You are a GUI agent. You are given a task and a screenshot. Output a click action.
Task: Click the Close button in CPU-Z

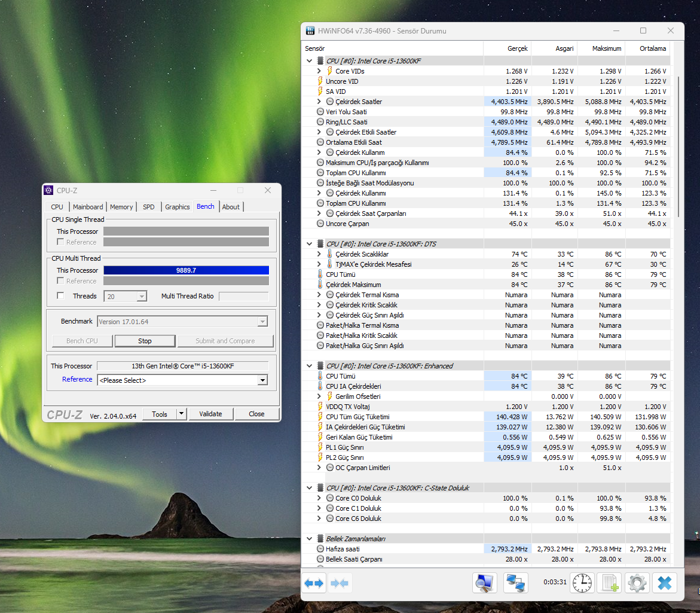pos(256,414)
